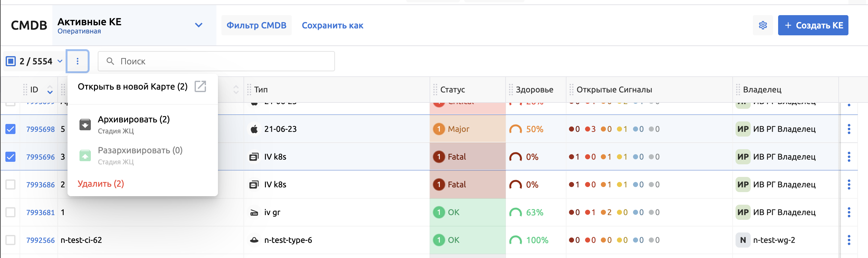Click the 50% health gauge indicator
Screen dimensions: 868x258
pyautogui.click(x=515, y=129)
